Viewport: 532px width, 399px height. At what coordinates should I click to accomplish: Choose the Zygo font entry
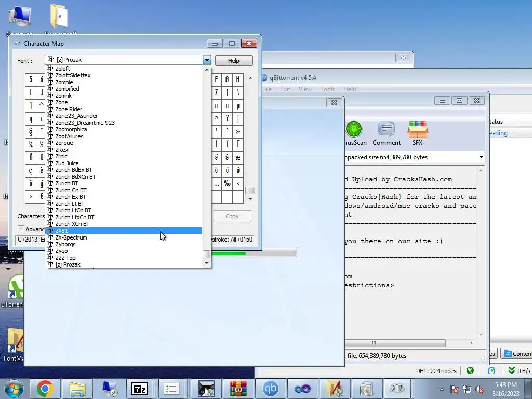click(x=124, y=251)
